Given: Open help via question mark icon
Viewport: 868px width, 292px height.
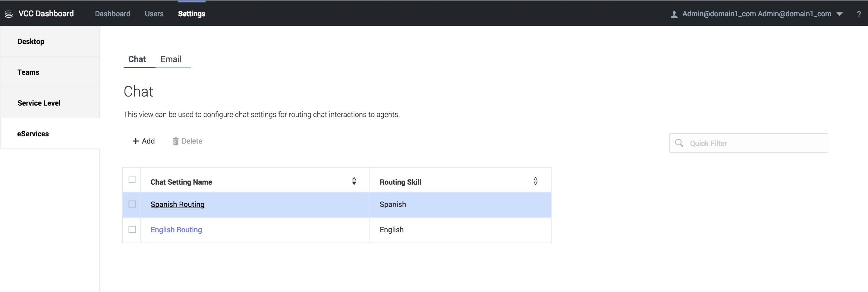Looking at the screenshot, I should [x=859, y=14].
